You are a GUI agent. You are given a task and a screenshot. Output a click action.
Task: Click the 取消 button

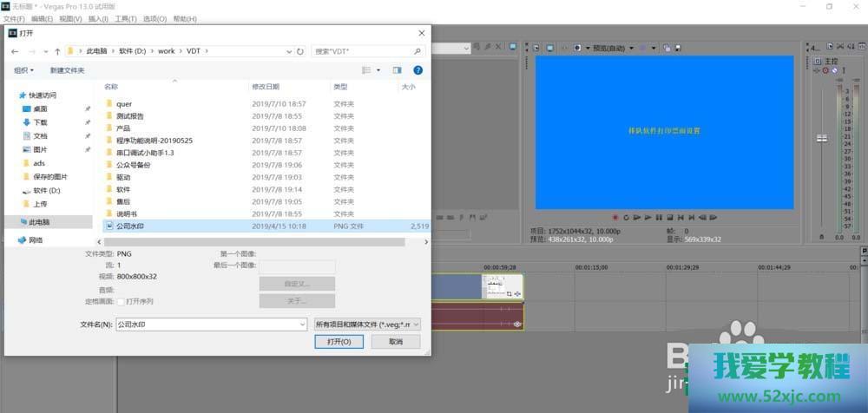click(x=395, y=342)
